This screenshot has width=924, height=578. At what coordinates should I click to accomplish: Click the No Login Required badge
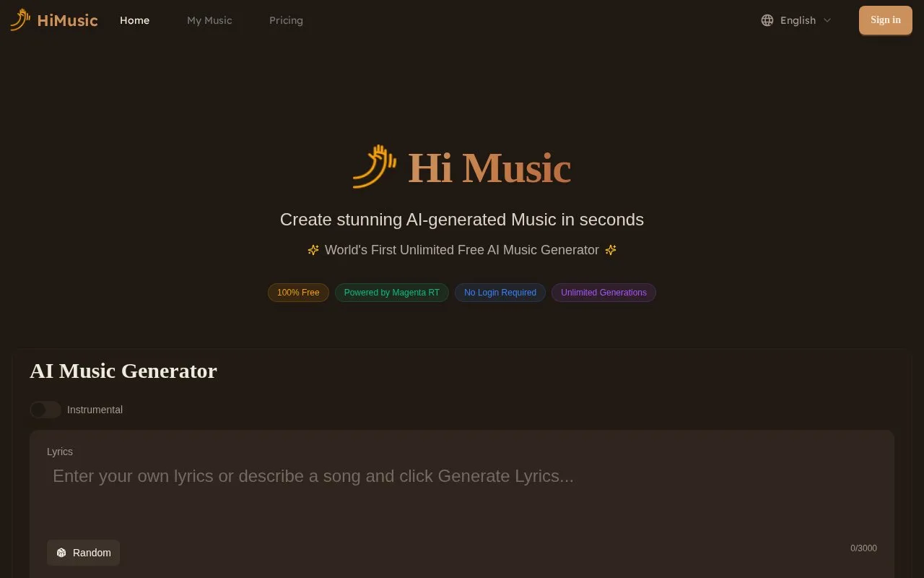[x=500, y=293]
